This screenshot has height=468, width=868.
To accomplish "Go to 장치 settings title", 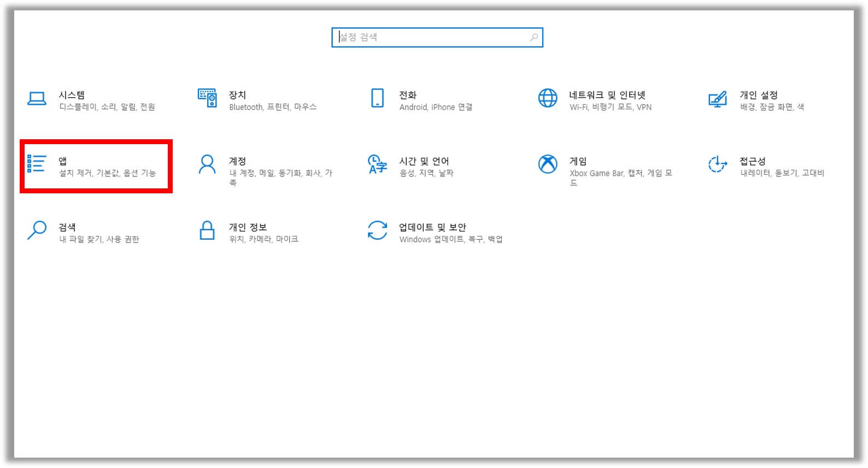I will coord(237,95).
